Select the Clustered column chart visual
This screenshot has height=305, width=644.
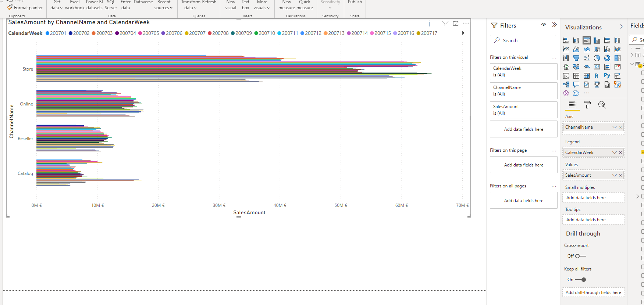pos(597,40)
